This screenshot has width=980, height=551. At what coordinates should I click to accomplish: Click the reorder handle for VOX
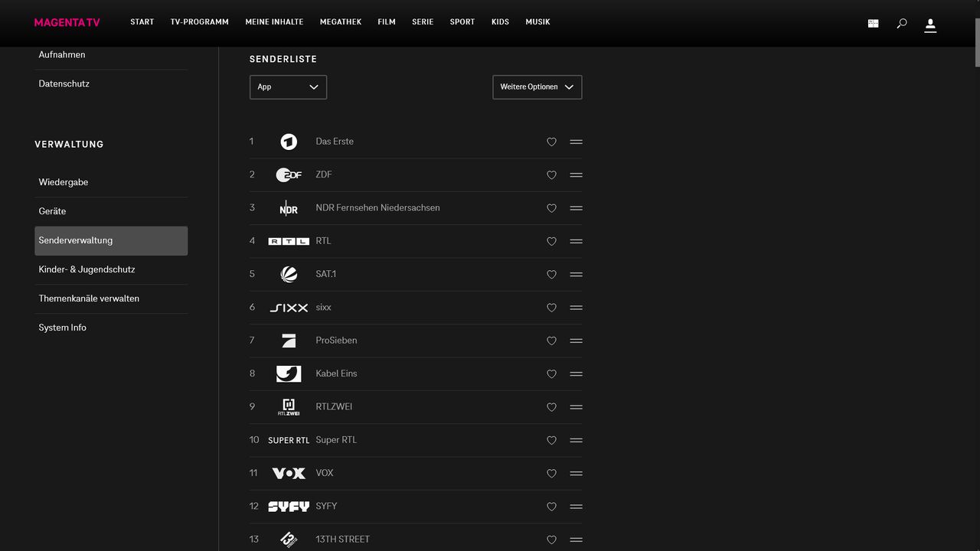click(x=577, y=473)
